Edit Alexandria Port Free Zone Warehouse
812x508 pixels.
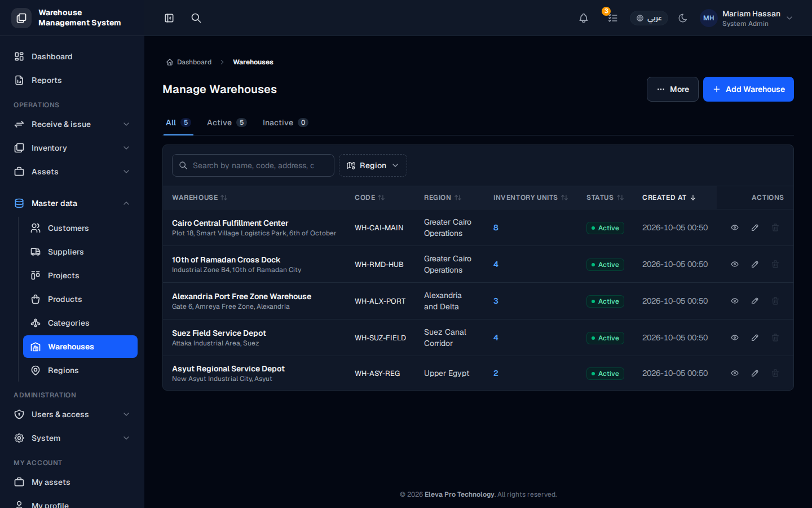(755, 301)
